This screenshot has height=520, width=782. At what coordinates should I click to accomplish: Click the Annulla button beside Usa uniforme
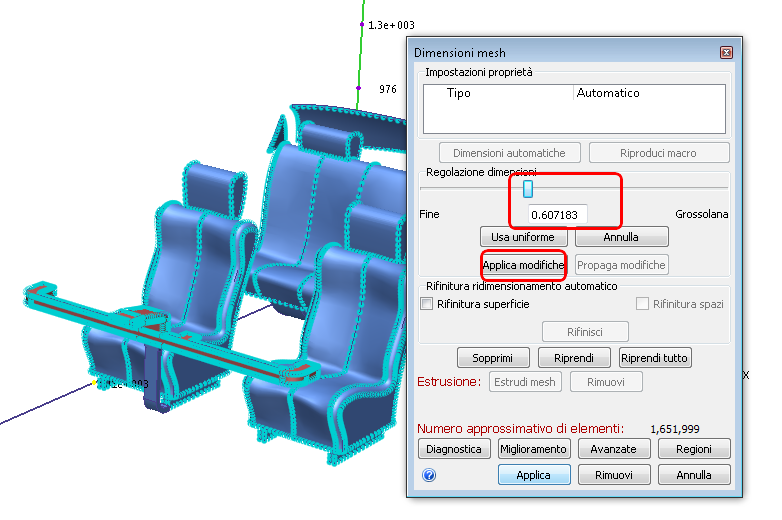click(x=621, y=237)
